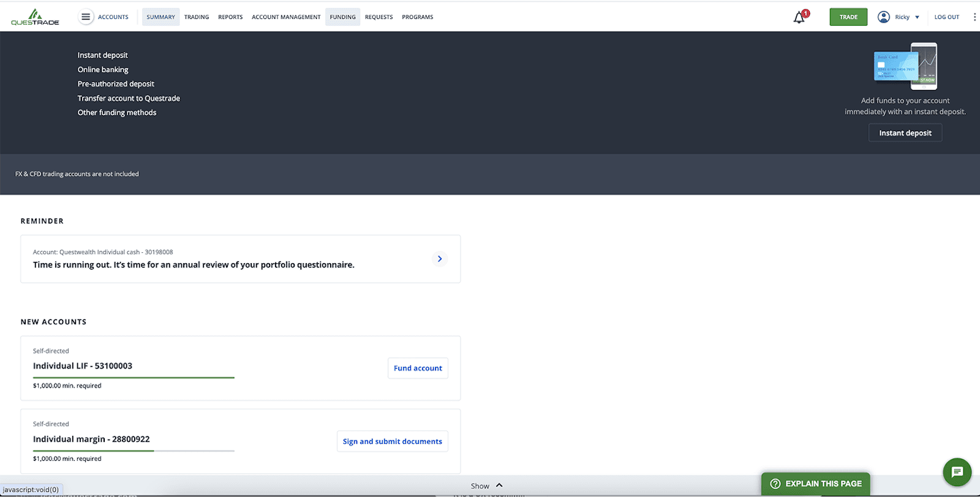
Task: Click the outlined Instant deposit button
Action: (905, 133)
